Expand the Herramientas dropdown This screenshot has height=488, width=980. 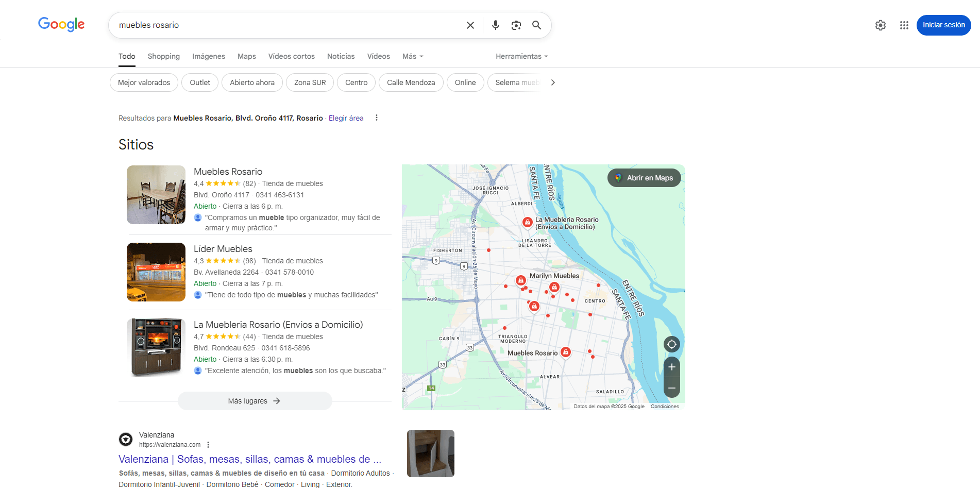521,56
